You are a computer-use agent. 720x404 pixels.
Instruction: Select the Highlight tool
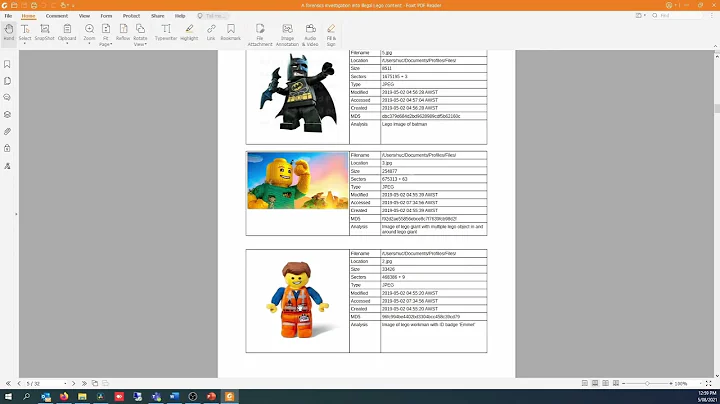(x=189, y=33)
